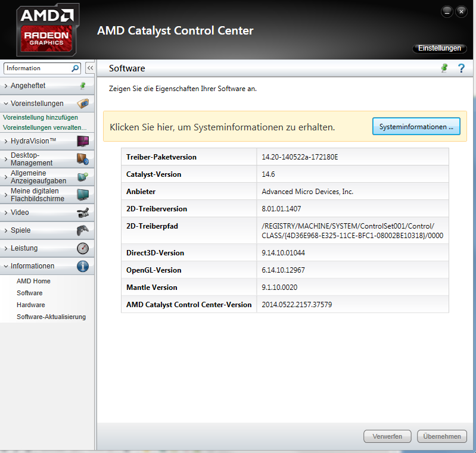Select Catalyst-Version value 14.6
Image resolution: width=476 pixels, height=453 pixels.
(x=268, y=174)
